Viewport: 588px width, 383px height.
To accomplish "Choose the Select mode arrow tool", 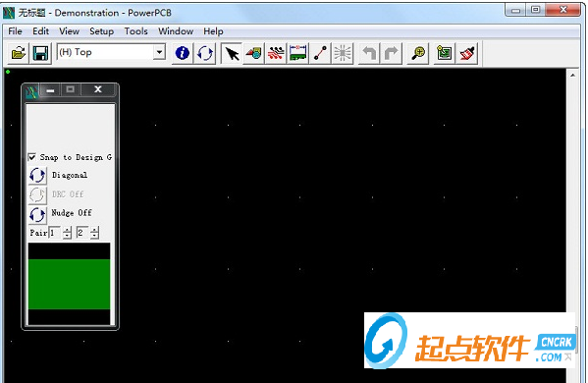I will 232,53.
